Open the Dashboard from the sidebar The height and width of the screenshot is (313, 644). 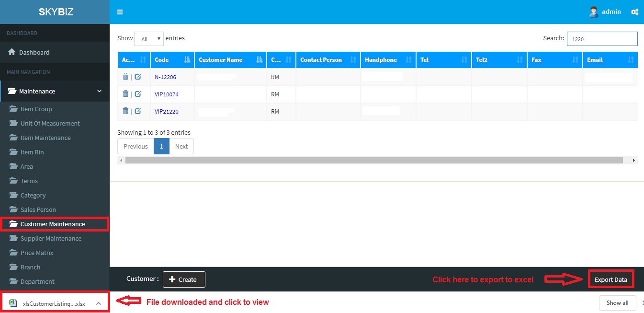[34, 52]
